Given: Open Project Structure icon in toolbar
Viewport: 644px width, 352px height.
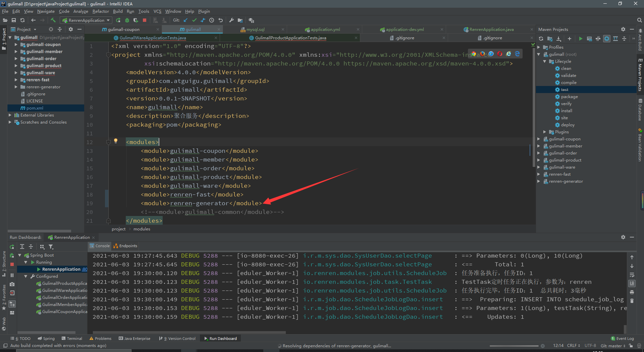Looking at the screenshot, I should coord(240,20).
